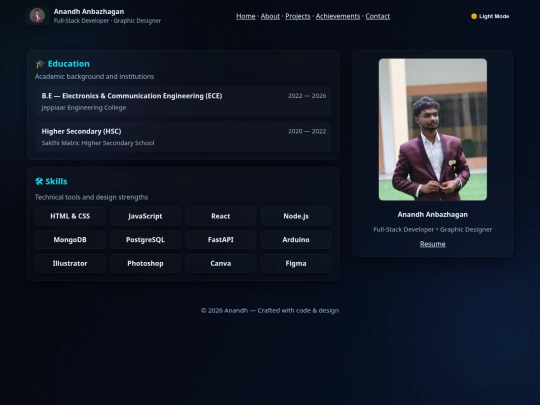Go to the About page
This screenshot has height=405, width=540.
270,16
